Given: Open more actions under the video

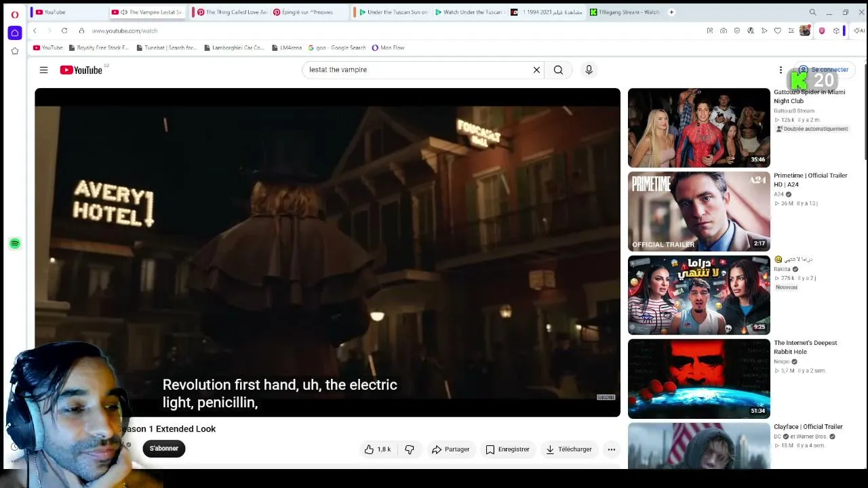Looking at the screenshot, I should (x=611, y=449).
